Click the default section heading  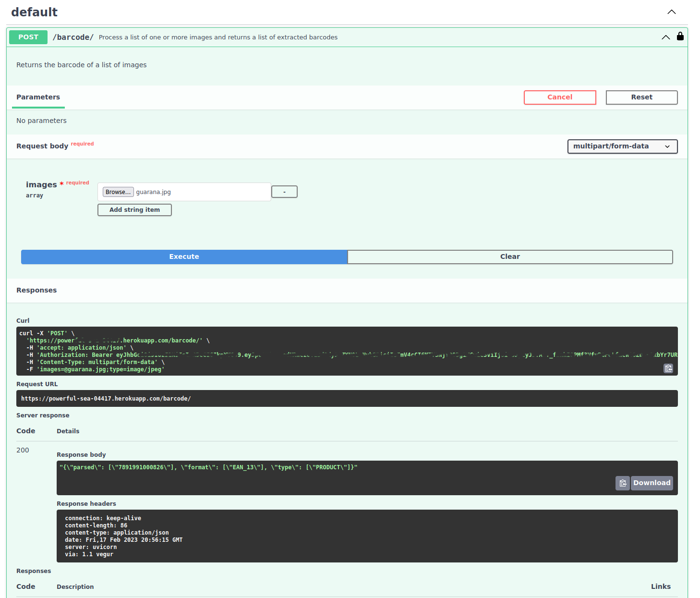point(35,12)
